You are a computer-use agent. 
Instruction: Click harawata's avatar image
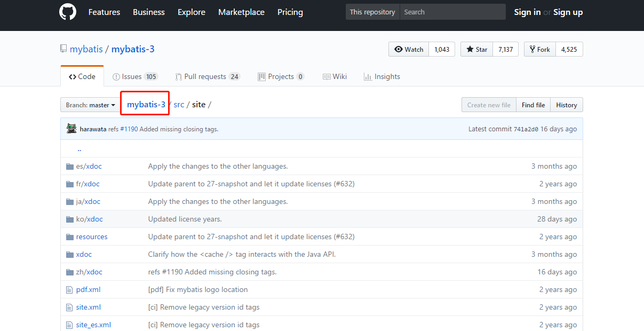tap(71, 129)
